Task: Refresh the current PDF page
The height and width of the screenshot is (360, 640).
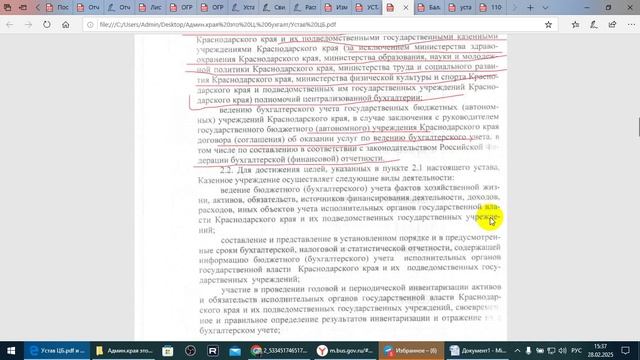Action: click(x=47, y=24)
